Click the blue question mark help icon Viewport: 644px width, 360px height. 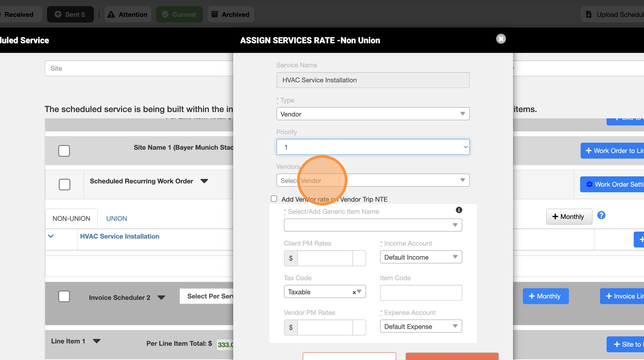tap(601, 215)
